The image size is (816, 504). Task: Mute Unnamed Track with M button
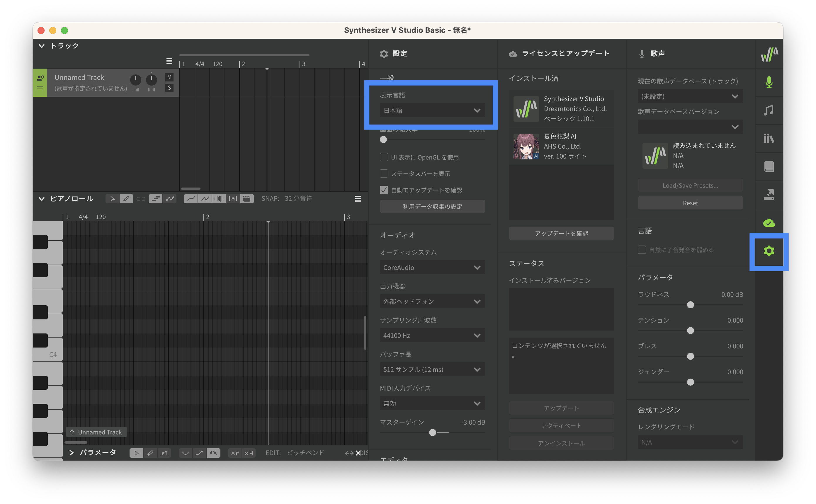point(169,77)
